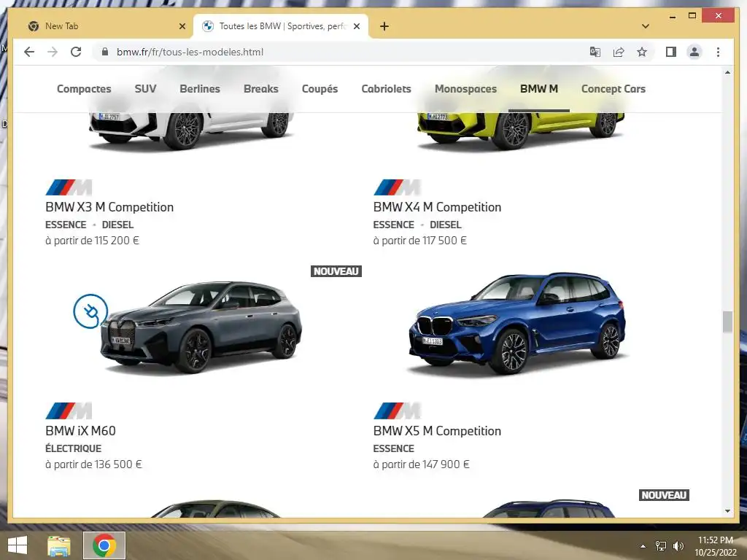Open the BMW iX M60 link
This screenshot has width=747, height=560.
click(x=80, y=431)
